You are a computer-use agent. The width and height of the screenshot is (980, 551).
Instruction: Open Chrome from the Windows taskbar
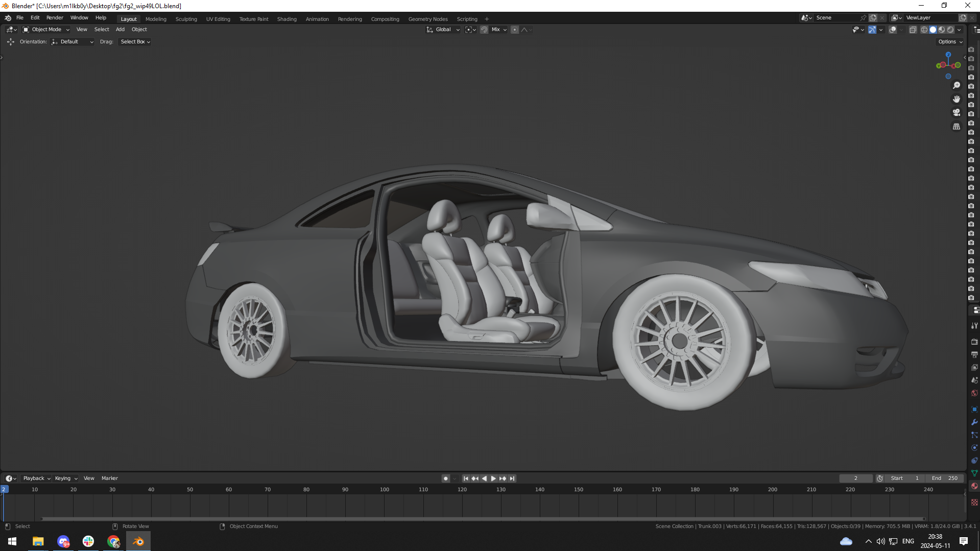coord(113,541)
